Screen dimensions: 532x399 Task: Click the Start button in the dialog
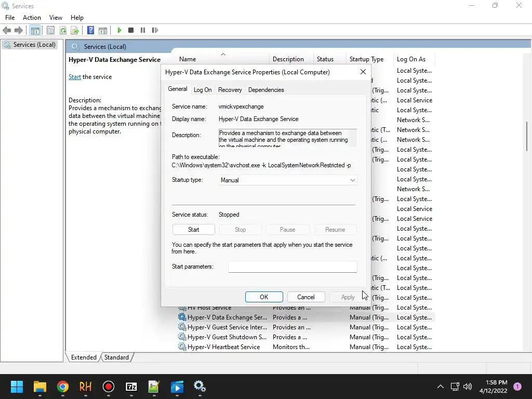(193, 229)
